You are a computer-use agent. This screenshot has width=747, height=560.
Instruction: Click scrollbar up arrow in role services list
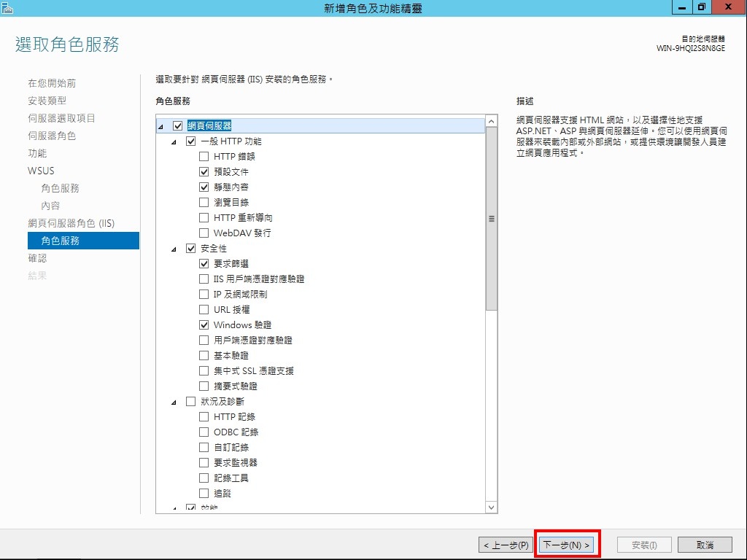492,121
